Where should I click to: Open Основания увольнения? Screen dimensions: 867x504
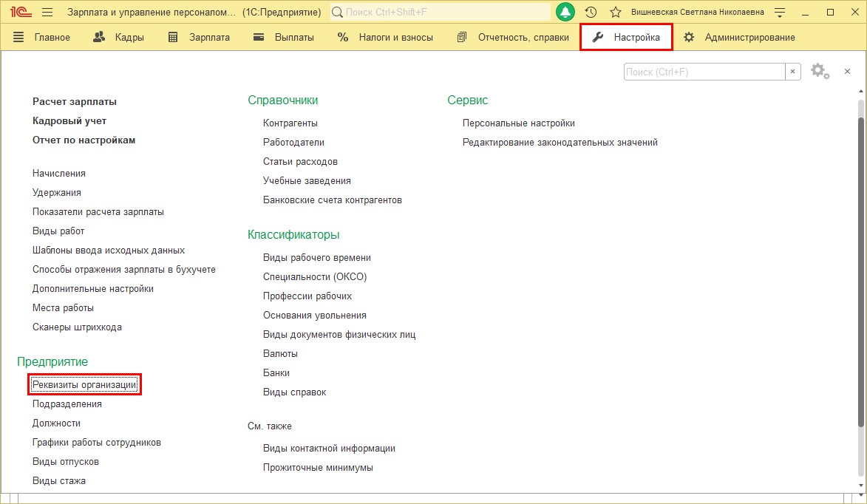coord(315,316)
